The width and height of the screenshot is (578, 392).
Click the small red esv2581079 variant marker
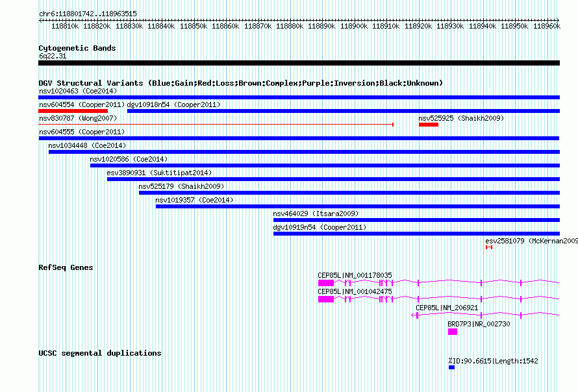[x=489, y=247]
